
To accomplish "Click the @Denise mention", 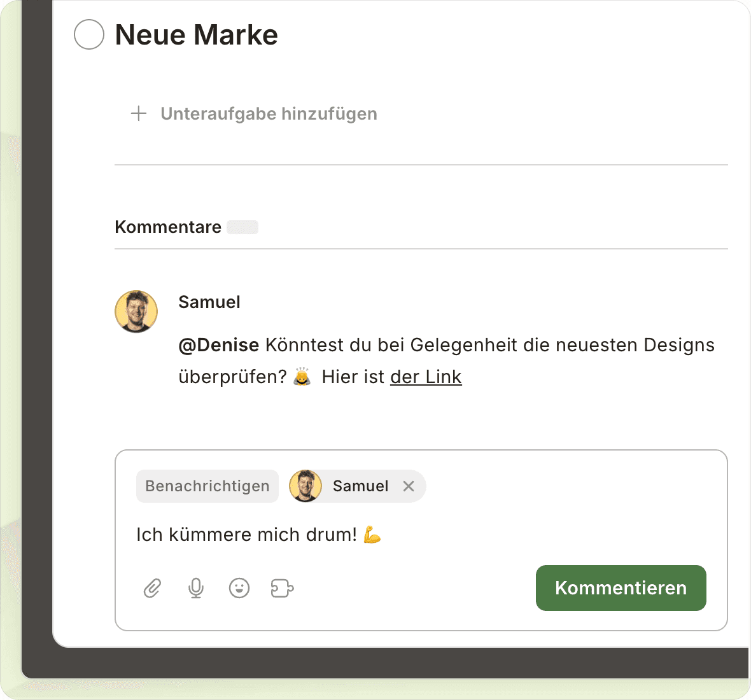I will click(x=218, y=345).
